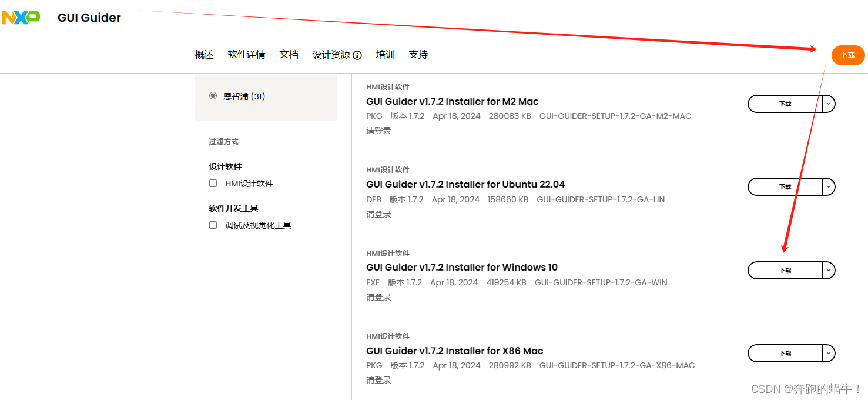Viewport: 868px width, 400px height.
Task: Select the 恩智浦 (31) radio button
Action: tap(213, 95)
